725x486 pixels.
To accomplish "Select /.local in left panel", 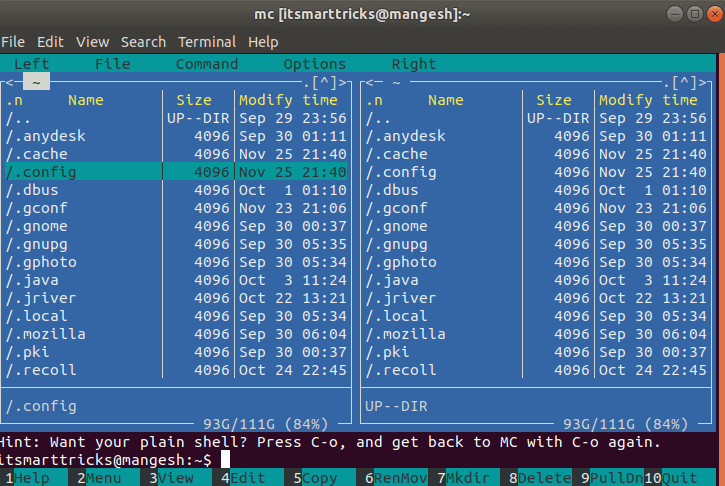I will (x=176, y=316).
